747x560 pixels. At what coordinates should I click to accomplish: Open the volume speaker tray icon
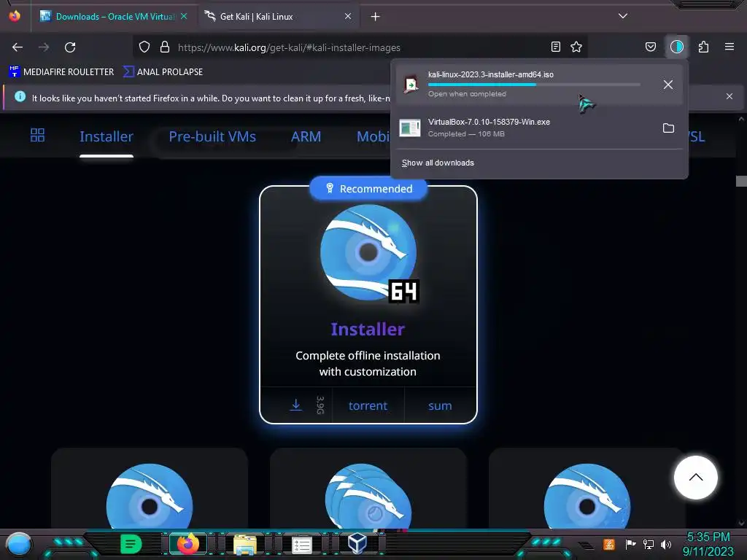tap(666, 544)
